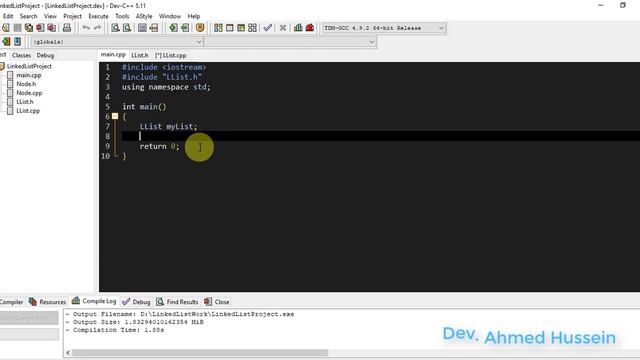The image size is (640, 360).
Task: Open the AStyle menu
Action: click(x=144, y=16)
